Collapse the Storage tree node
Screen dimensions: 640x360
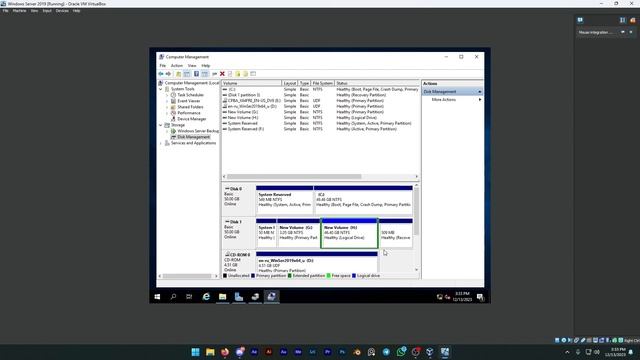[x=161, y=125]
